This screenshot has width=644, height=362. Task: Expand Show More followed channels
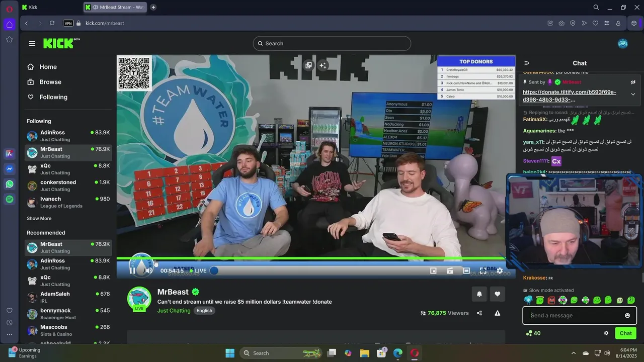point(39,218)
